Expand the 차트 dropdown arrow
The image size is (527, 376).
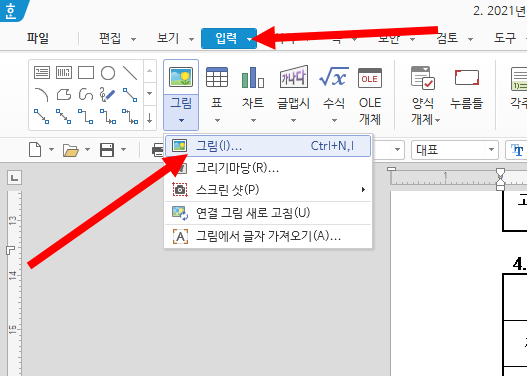(253, 120)
